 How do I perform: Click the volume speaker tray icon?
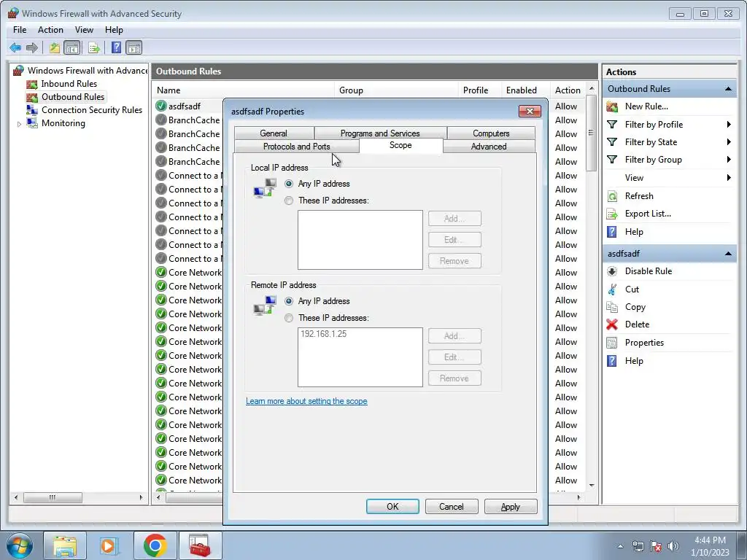tap(673, 545)
